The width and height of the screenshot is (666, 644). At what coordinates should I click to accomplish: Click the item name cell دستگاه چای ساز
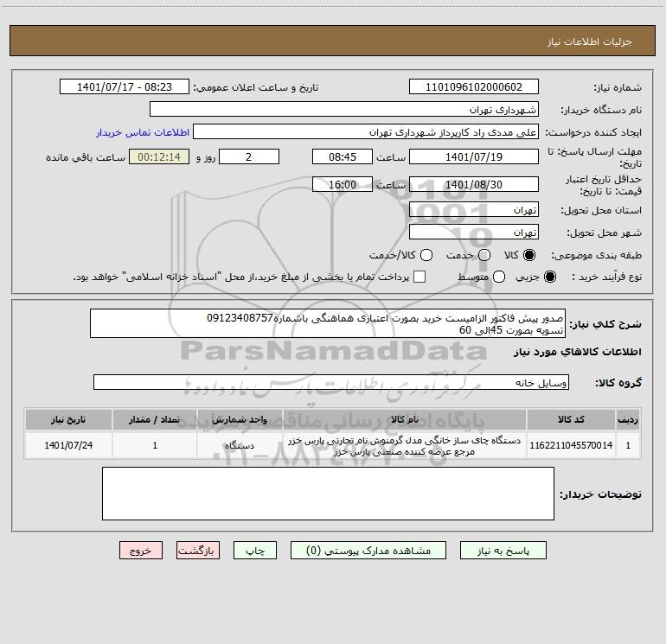click(x=405, y=445)
